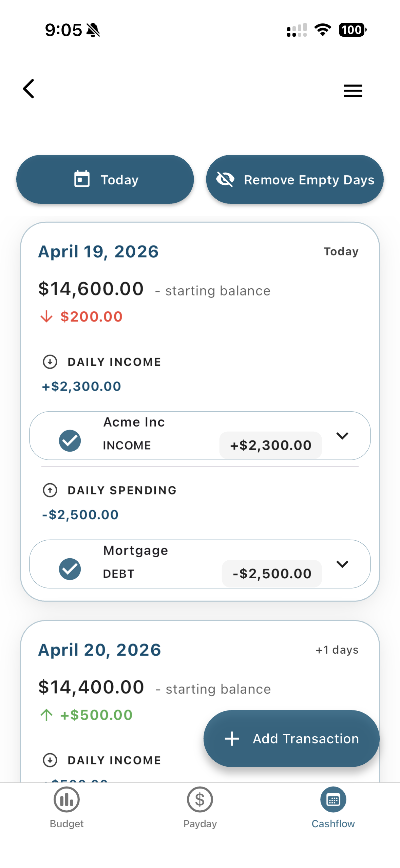Tap the Daily Income arrow icon for April 19
The image size is (400, 868).
(50, 362)
